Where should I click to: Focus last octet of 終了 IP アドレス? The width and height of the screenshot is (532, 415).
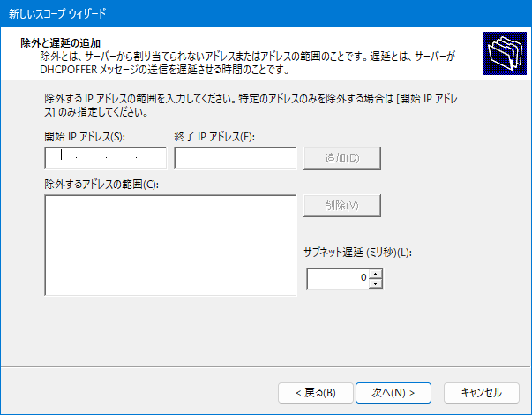coord(281,158)
